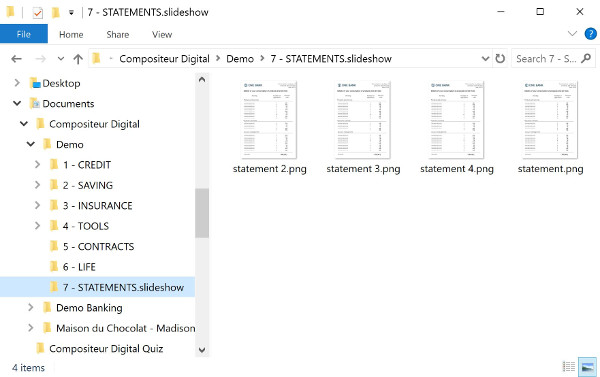Collapse the Demo folder tree node
This screenshot has height=377, width=600.
click(31, 144)
